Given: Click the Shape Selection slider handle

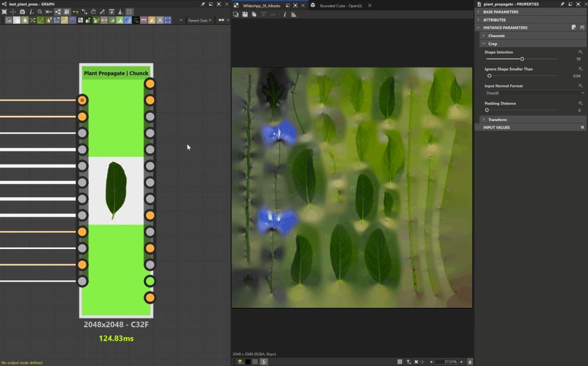Looking at the screenshot, I should (522, 59).
